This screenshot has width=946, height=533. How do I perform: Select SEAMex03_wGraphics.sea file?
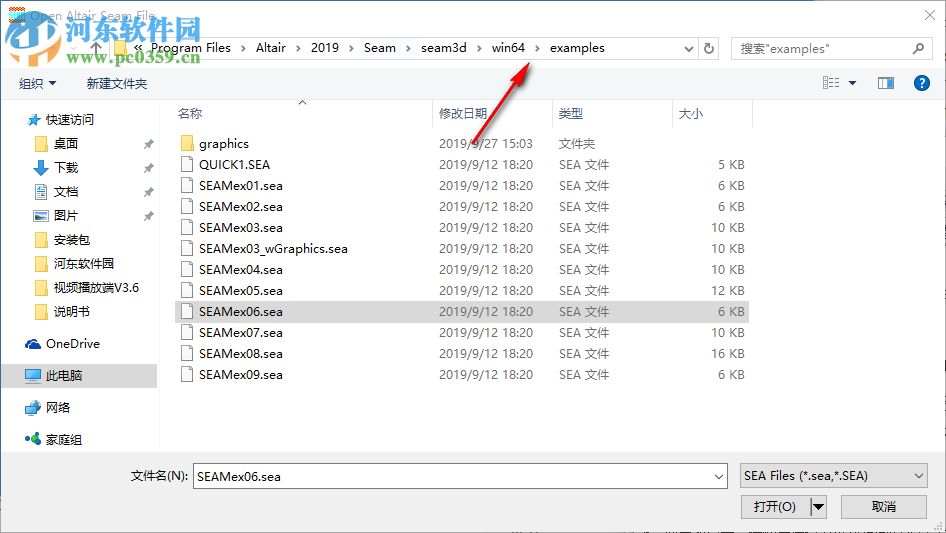pyautogui.click(x=273, y=249)
